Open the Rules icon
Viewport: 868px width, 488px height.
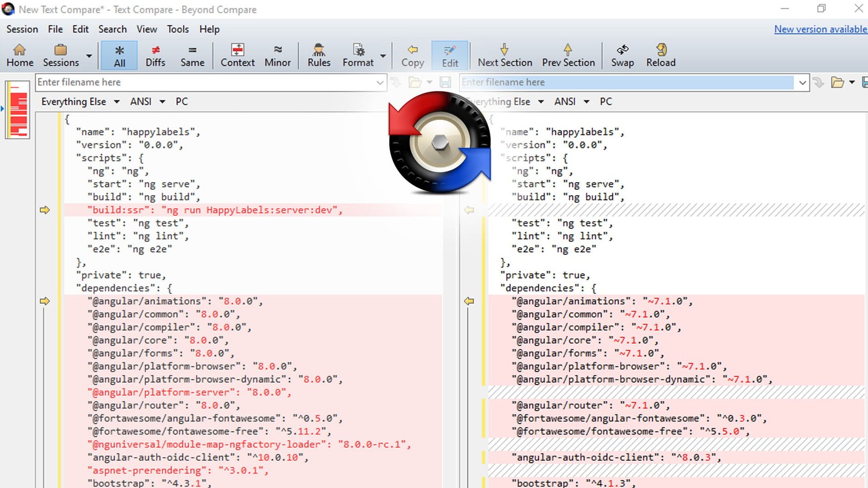(318, 55)
